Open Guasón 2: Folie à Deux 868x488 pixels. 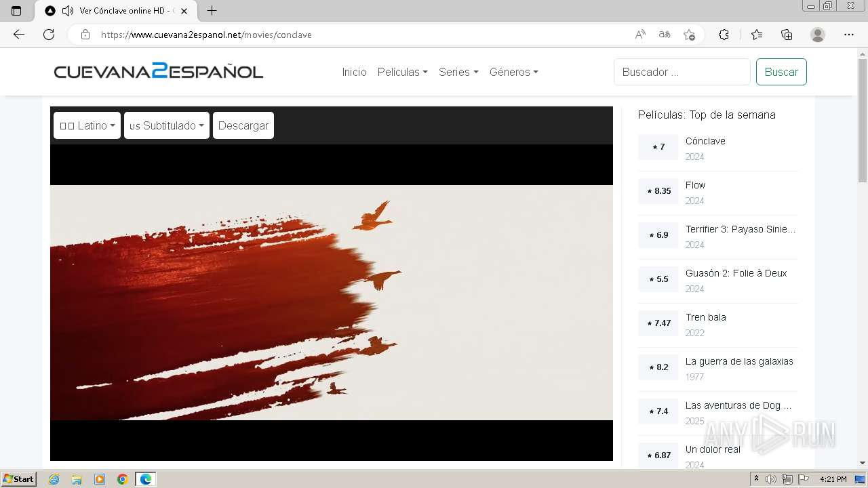[x=736, y=273]
